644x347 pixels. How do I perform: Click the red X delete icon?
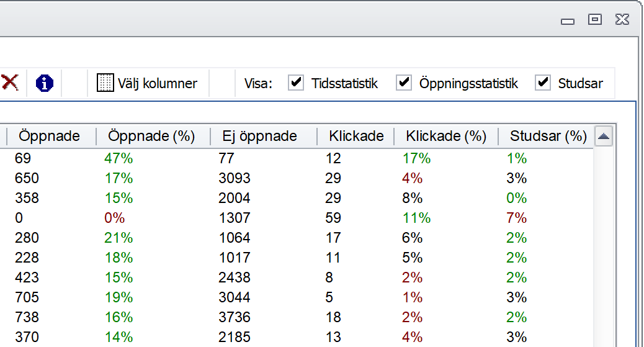click(11, 83)
